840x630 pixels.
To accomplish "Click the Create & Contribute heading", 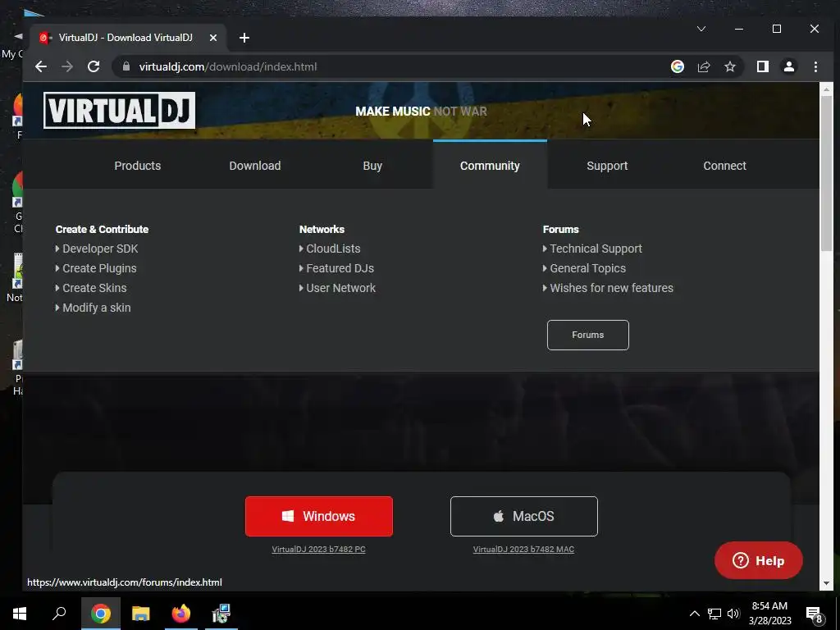I will click(x=102, y=230).
